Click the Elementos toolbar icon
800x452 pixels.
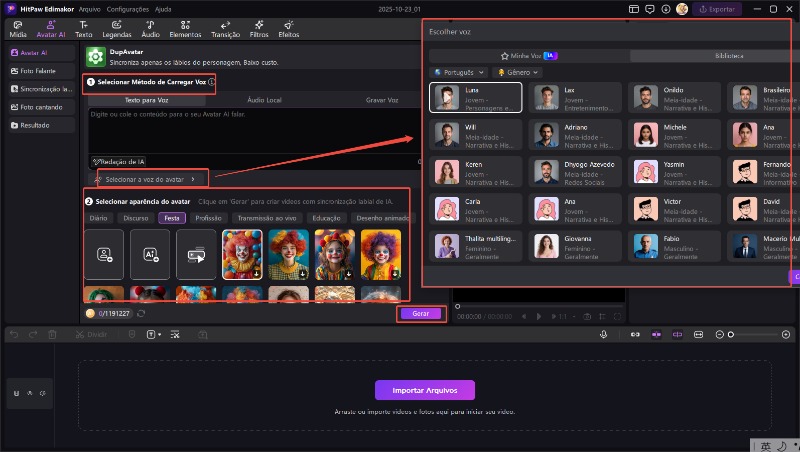(x=184, y=28)
